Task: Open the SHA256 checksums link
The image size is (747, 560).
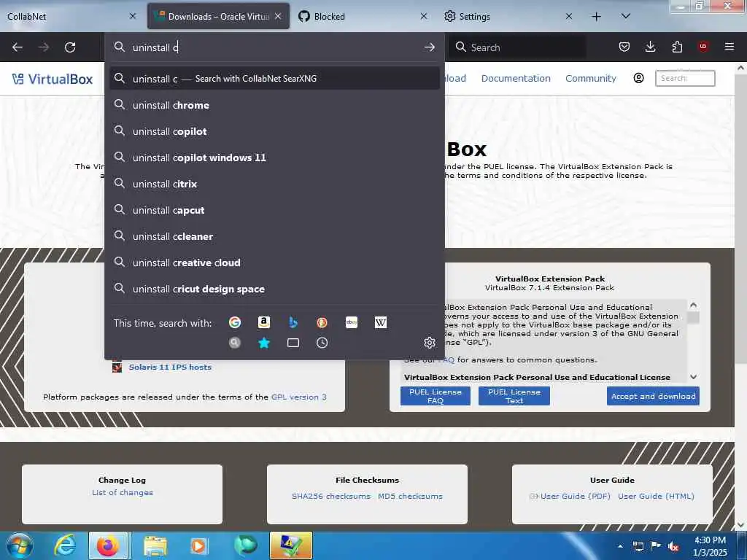Action: tap(331, 496)
